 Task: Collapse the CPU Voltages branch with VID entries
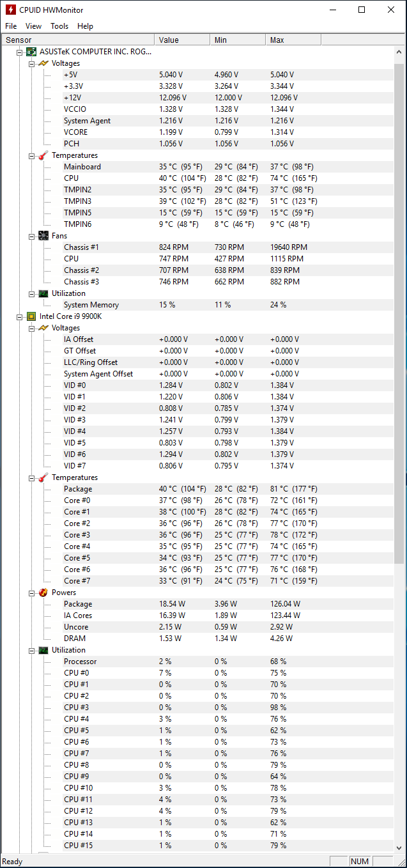point(32,328)
